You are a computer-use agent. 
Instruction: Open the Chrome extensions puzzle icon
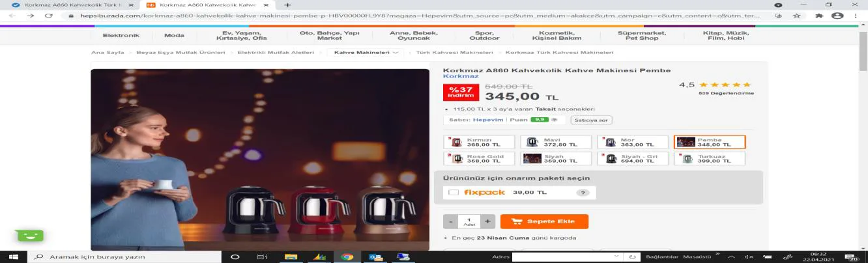pos(819,16)
